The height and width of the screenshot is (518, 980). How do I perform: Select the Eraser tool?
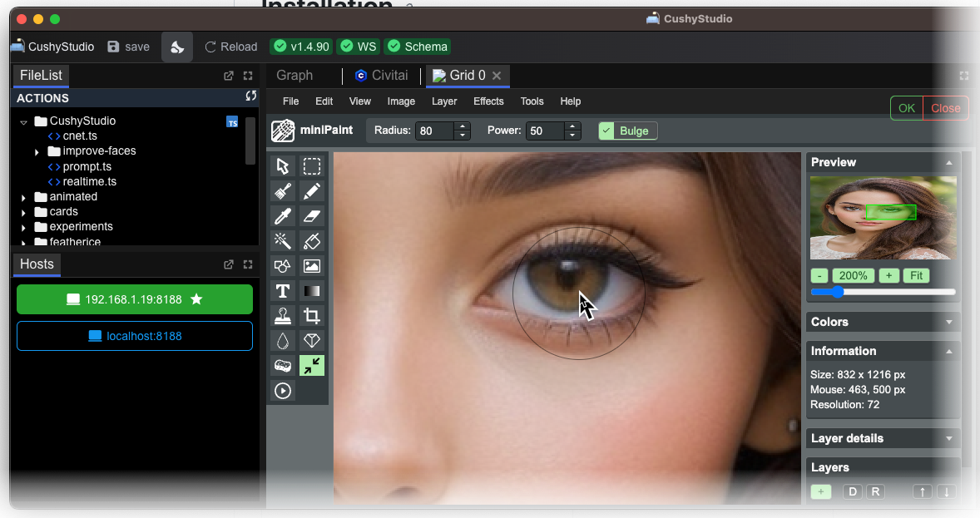click(x=312, y=216)
